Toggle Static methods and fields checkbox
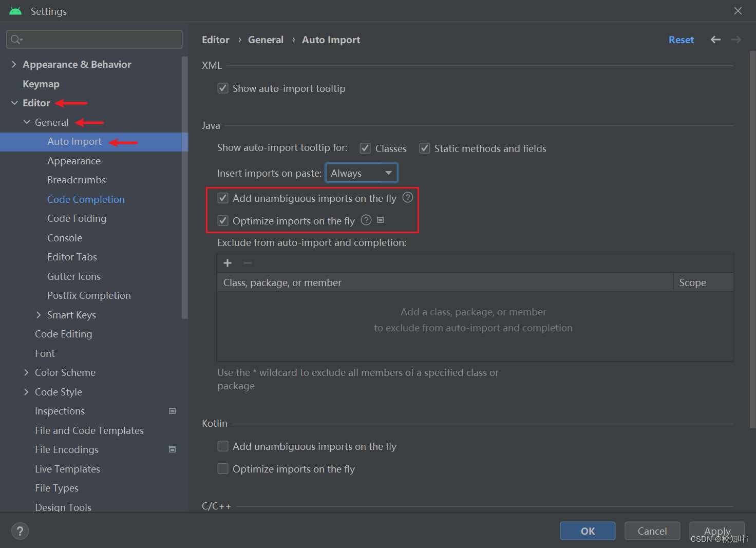756x548 pixels. [425, 148]
